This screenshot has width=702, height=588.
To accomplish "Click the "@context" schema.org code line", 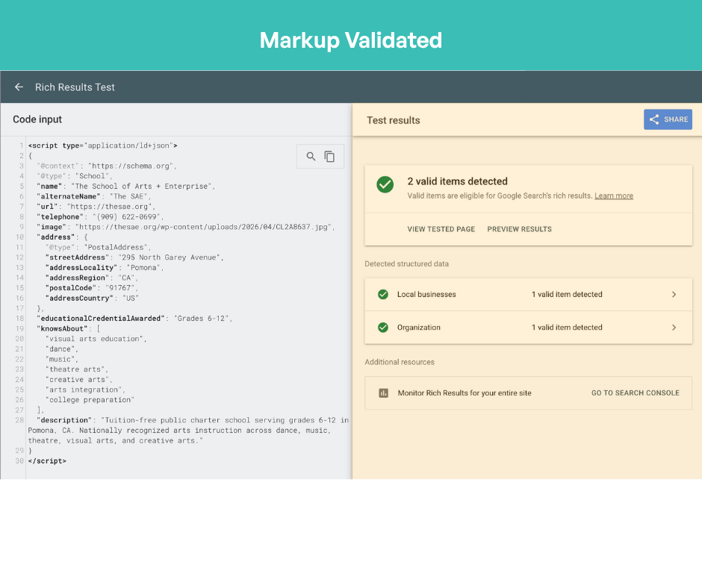I will coord(107,166).
